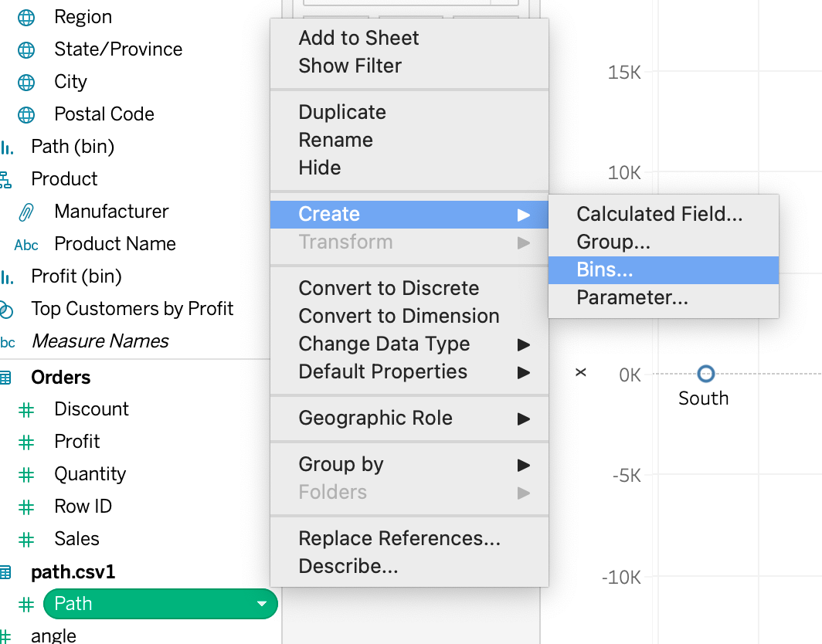Screen dimensions: 822x644
Task: Click the table icon beside Orders
Action: (x=5, y=378)
